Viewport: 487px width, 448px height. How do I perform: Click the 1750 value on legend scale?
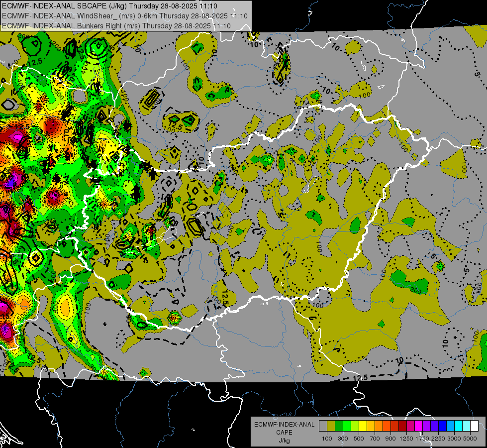pyautogui.click(x=422, y=439)
